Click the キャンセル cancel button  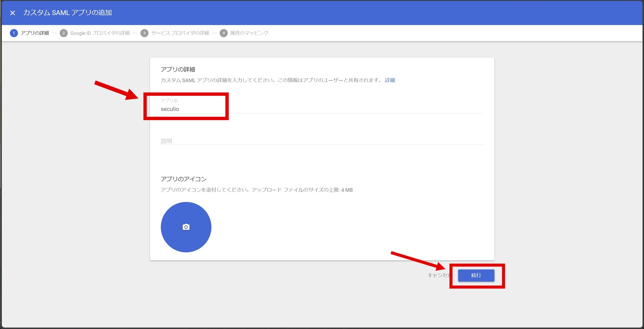(439, 275)
